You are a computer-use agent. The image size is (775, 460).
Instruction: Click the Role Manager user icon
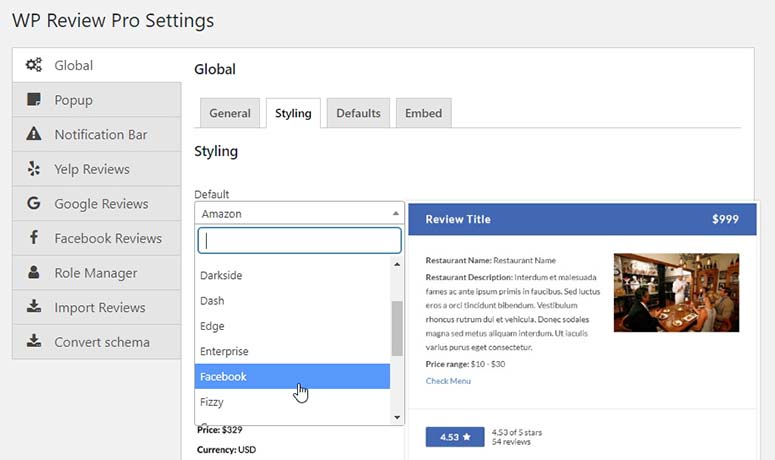tap(34, 272)
